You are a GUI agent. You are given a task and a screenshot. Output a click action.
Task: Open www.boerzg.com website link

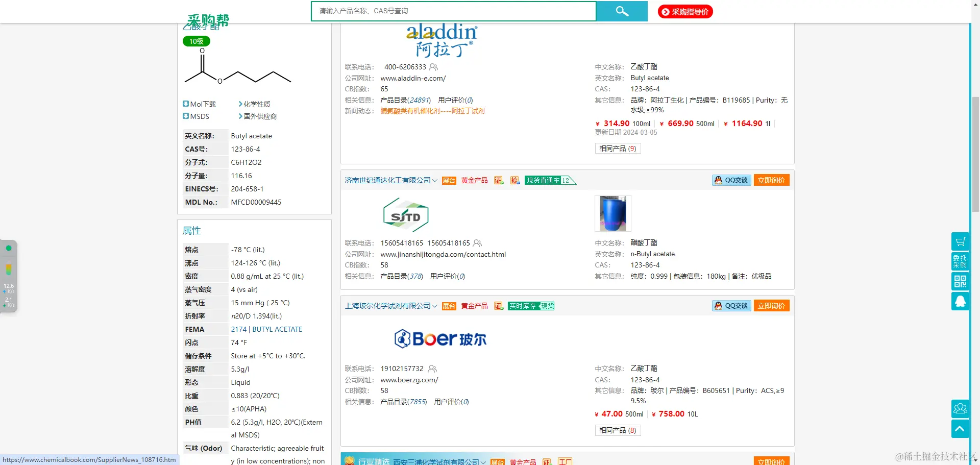(409, 380)
